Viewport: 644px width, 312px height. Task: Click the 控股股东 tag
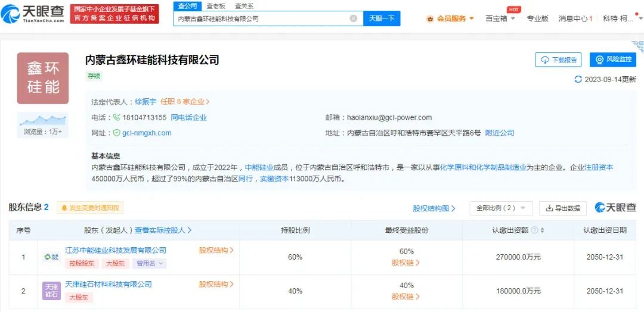(82, 264)
